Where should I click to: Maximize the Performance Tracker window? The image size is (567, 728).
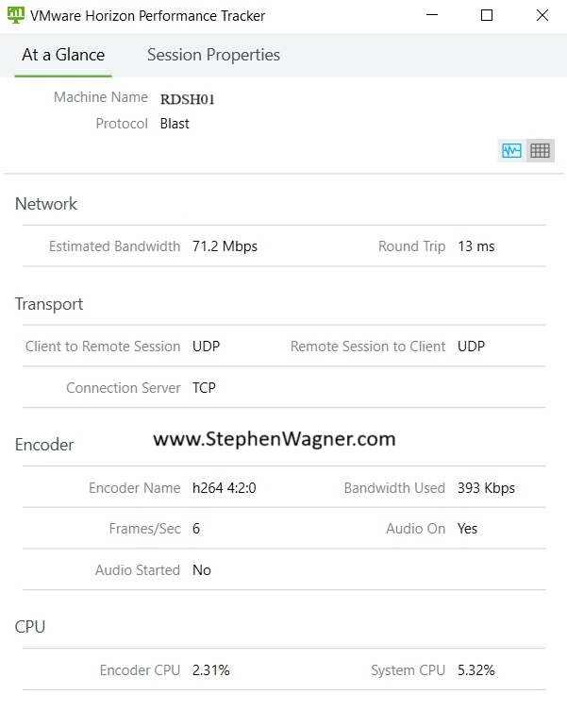[x=487, y=15]
